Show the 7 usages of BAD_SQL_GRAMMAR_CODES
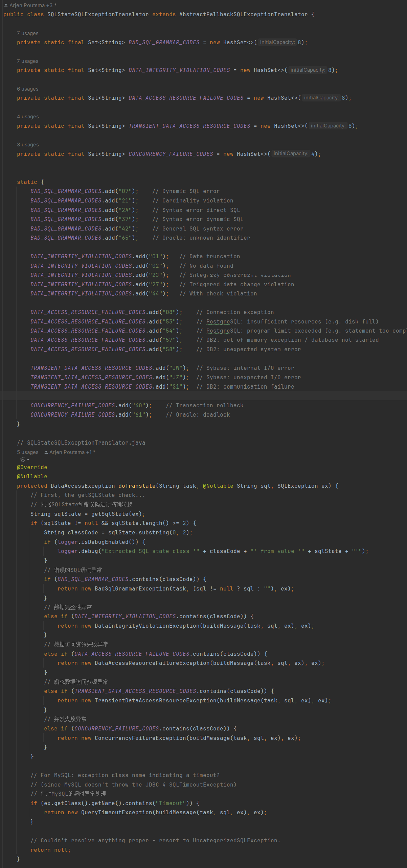Image resolution: width=407 pixels, height=868 pixels. 28,33
